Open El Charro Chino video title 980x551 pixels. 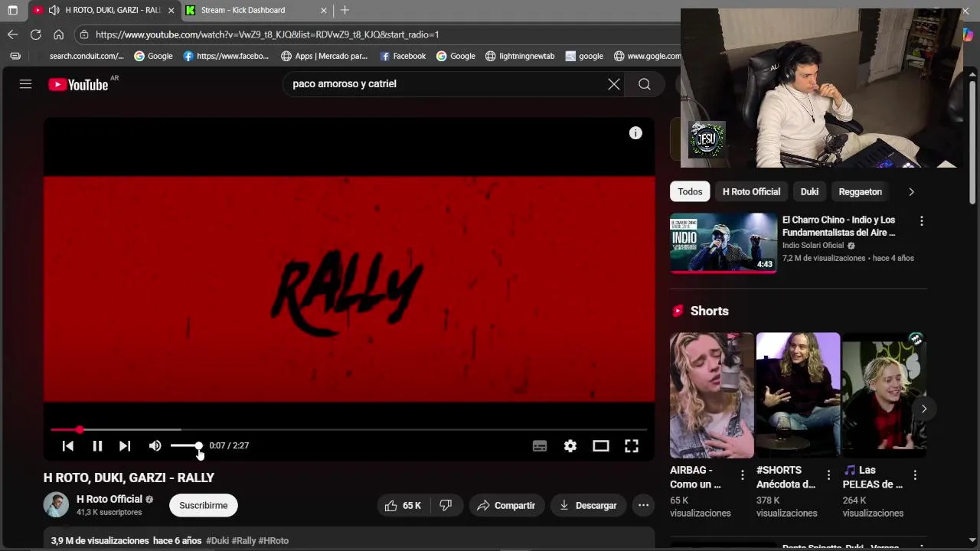coord(839,226)
